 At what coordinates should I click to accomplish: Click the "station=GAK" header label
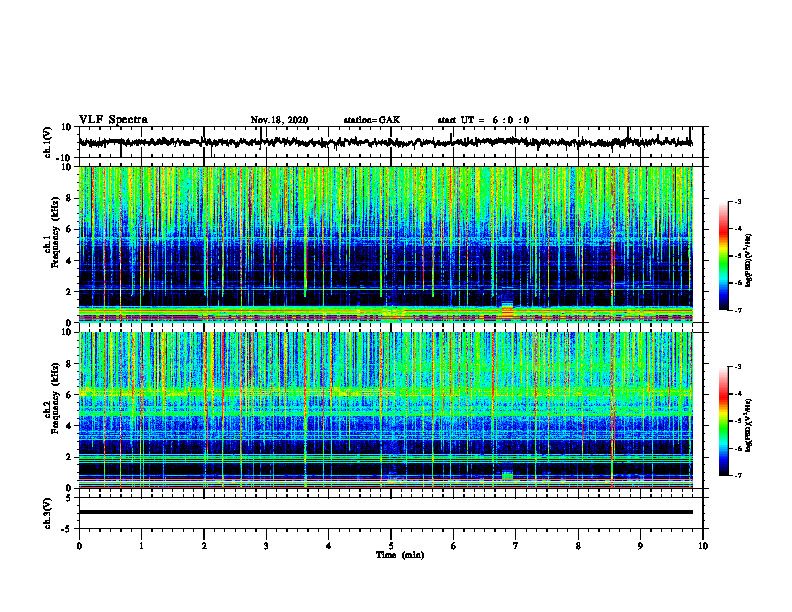(x=372, y=120)
